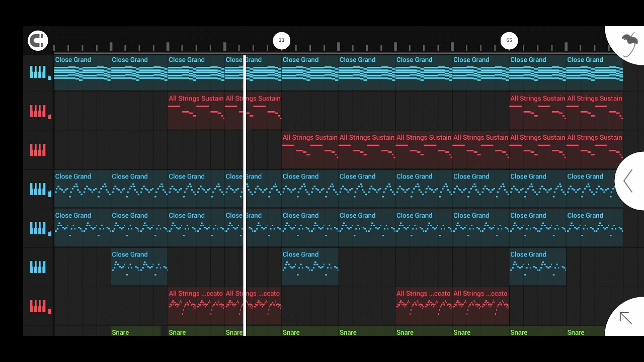Select first All Strings Sustain clip, second track
The height and width of the screenshot is (362, 644).
pos(196,111)
